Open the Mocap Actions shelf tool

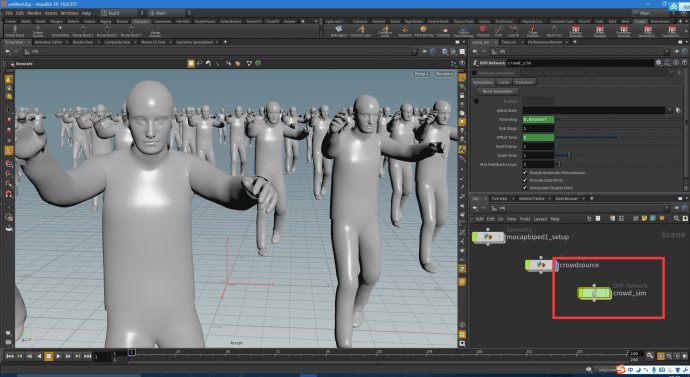point(155,31)
